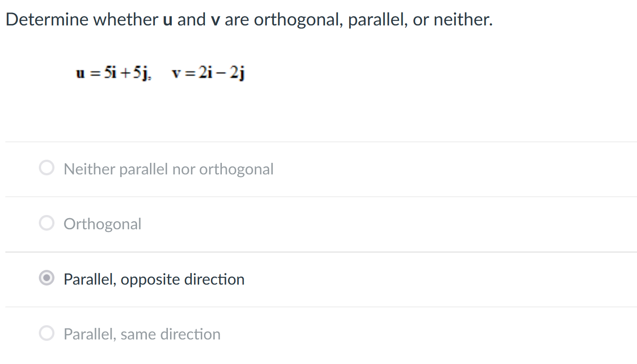Click the text Parallel, same direction

click(142, 334)
